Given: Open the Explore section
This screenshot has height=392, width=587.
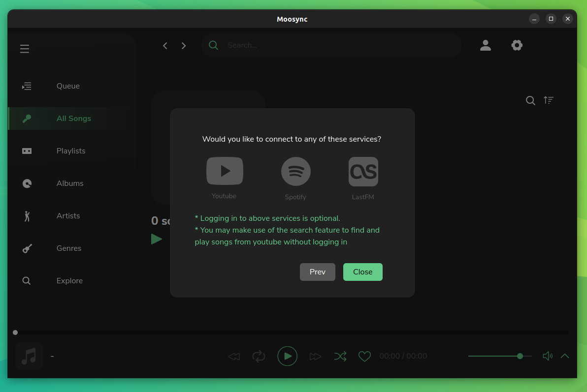Looking at the screenshot, I should pyautogui.click(x=69, y=280).
